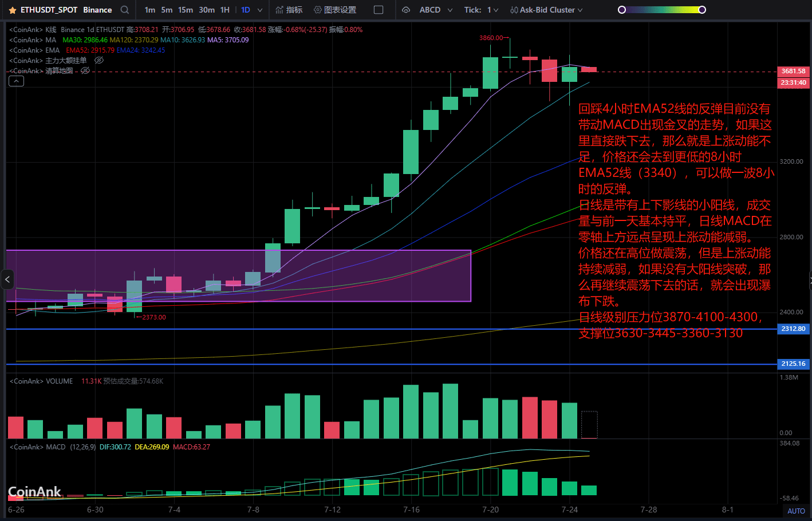
Task: Select the 1H timeframe
Action: 225,10
